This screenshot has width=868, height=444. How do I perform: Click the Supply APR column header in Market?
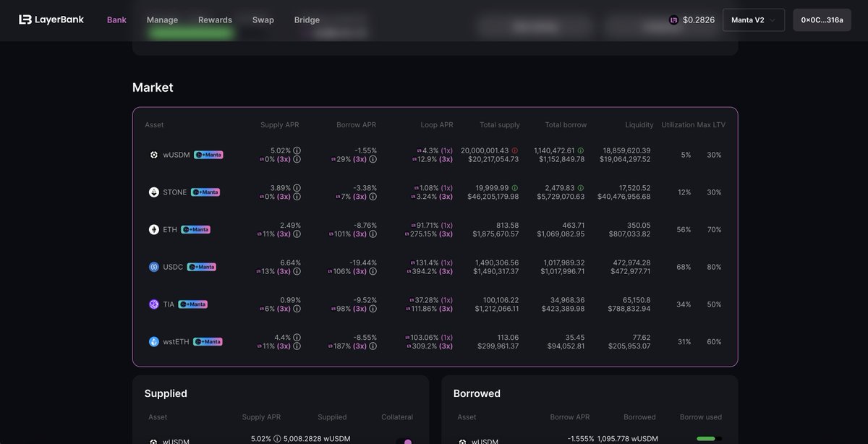coord(279,125)
